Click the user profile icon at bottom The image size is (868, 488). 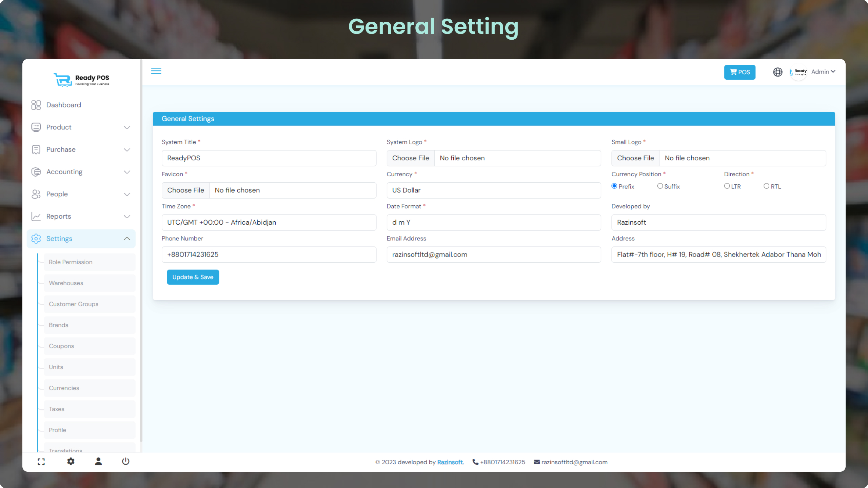(x=98, y=461)
